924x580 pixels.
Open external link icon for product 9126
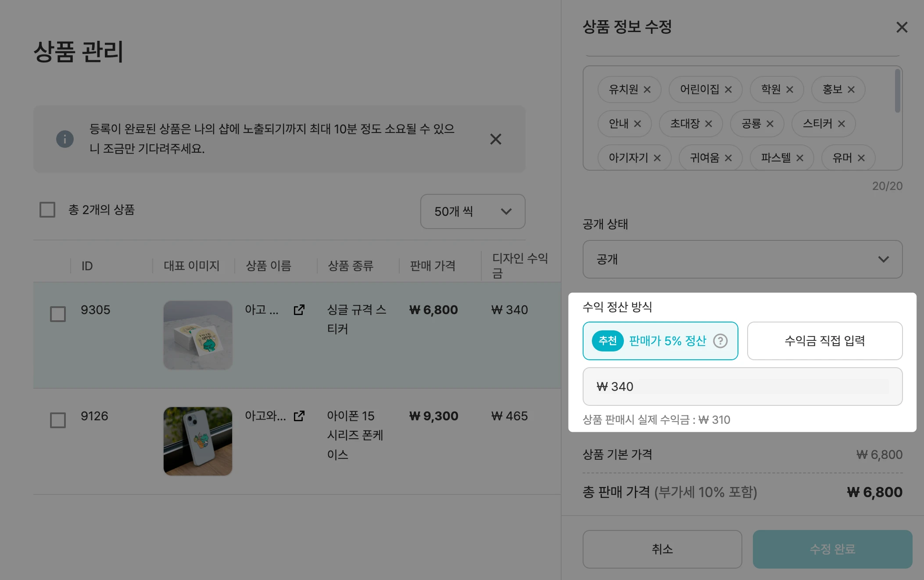(299, 416)
